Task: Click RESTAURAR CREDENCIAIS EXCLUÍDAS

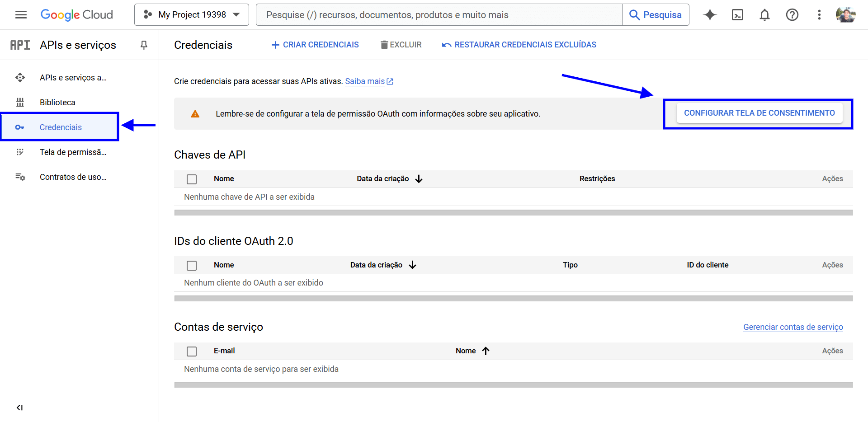Action: point(519,45)
